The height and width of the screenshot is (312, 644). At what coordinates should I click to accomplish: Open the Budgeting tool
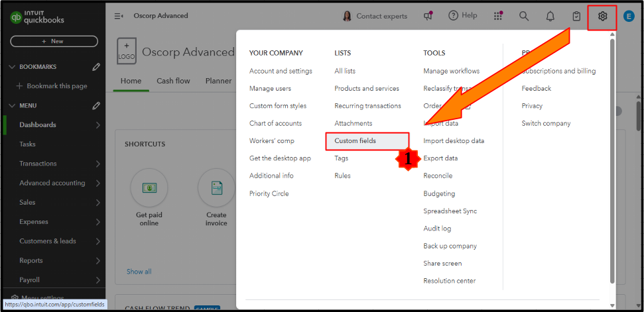pos(439,193)
